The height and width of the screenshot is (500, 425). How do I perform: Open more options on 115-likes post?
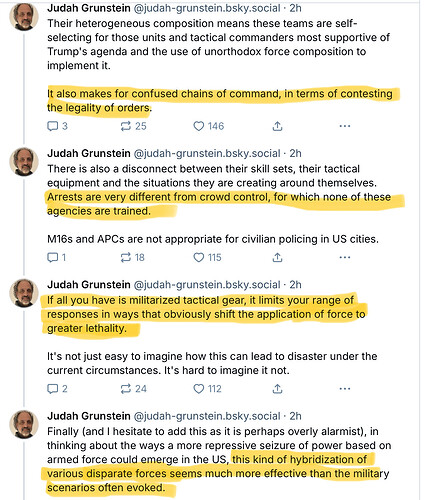point(345,257)
